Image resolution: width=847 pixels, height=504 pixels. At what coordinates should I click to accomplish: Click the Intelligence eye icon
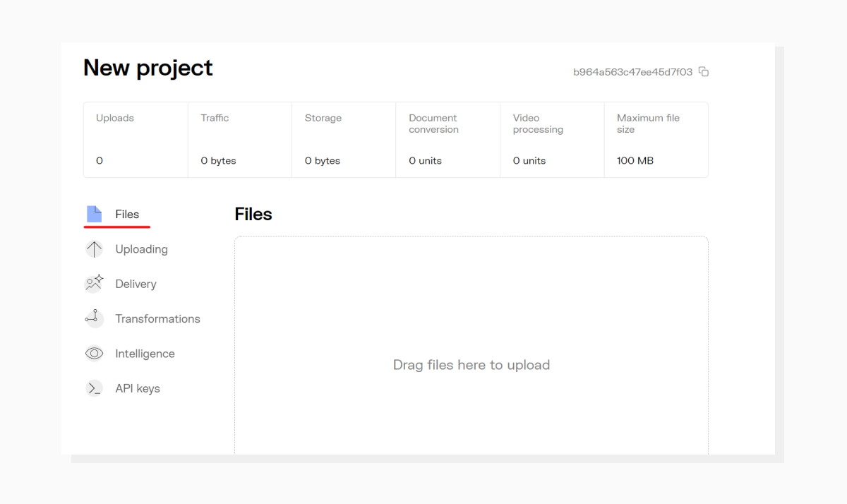pos(94,353)
